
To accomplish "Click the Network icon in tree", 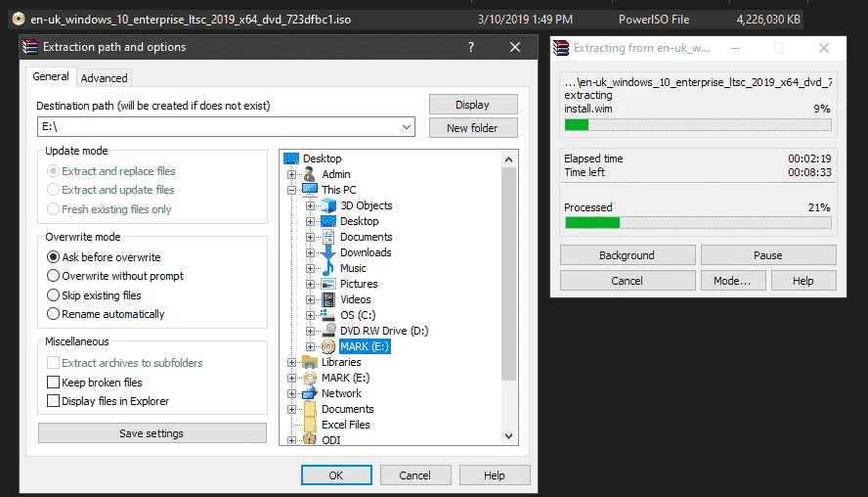I will coord(310,393).
